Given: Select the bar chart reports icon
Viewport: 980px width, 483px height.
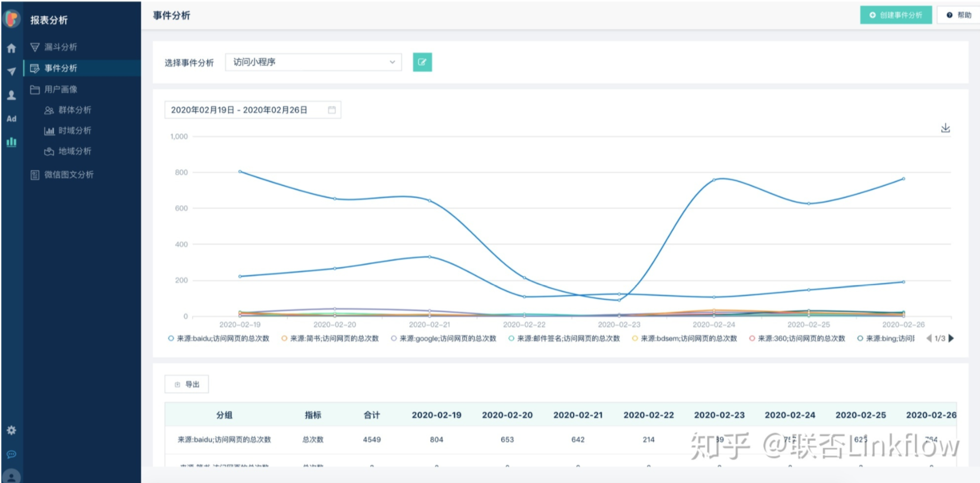Looking at the screenshot, I should (x=11, y=142).
